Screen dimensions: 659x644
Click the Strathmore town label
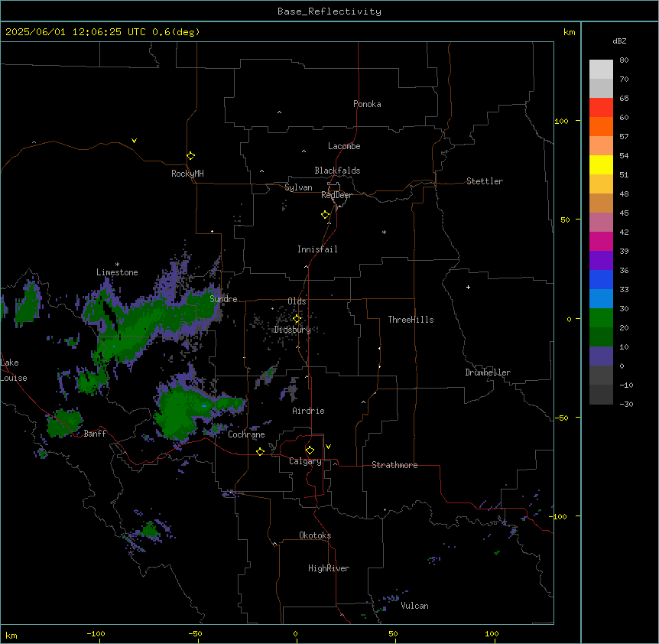pos(394,465)
